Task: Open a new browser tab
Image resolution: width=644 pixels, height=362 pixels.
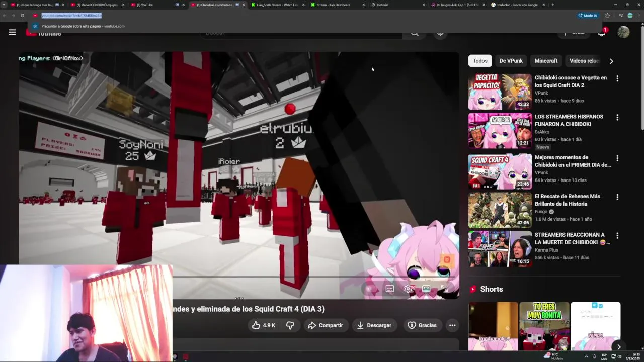Action: pos(553,5)
